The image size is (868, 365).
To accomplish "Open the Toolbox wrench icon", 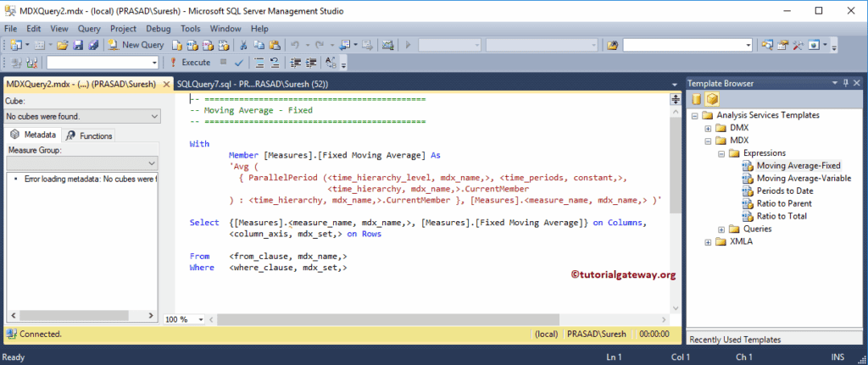I will (798, 45).
